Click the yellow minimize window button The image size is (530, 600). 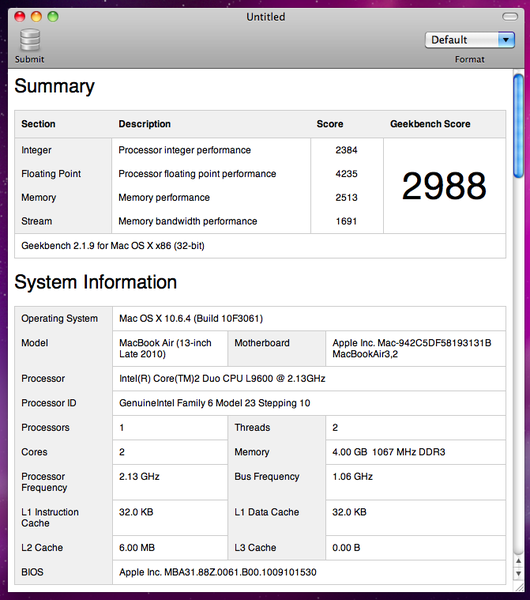[36, 16]
